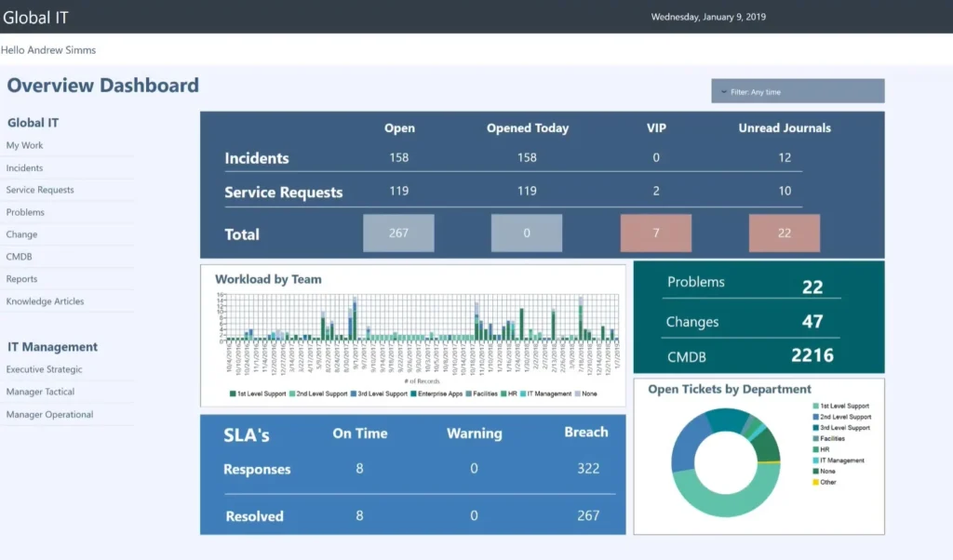Select the Other color swatch in legend
The height and width of the screenshot is (560, 953).
pyautogui.click(x=815, y=482)
